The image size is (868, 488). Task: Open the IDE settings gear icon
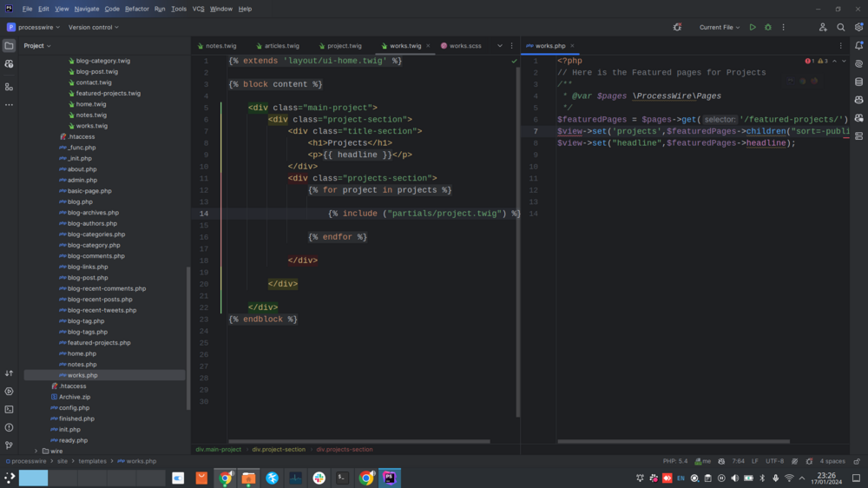pyautogui.click(x=858, y=27)
